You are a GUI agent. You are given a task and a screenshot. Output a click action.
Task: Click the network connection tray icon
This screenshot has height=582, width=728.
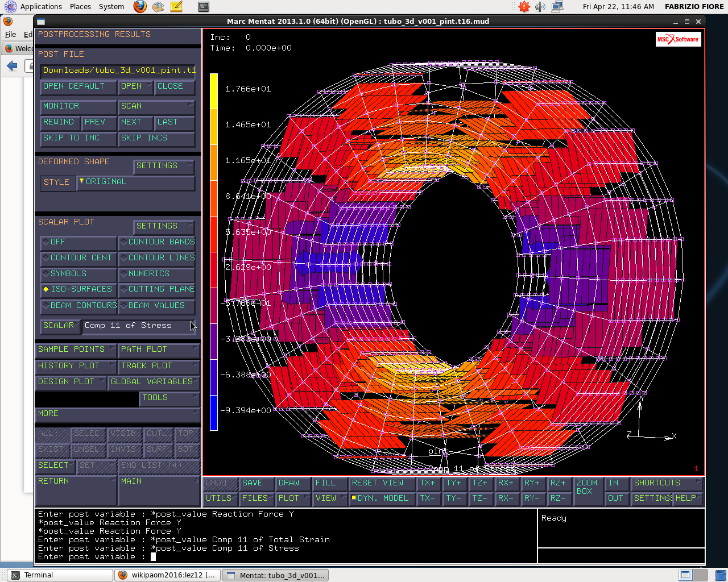(557, 7)
